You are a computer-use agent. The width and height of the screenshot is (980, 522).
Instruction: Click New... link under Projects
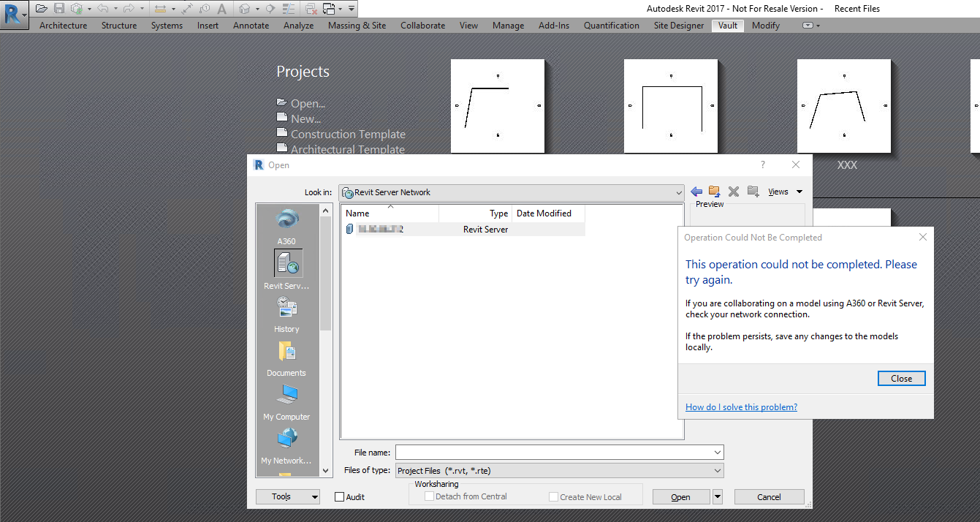click(x=305, y=119)
